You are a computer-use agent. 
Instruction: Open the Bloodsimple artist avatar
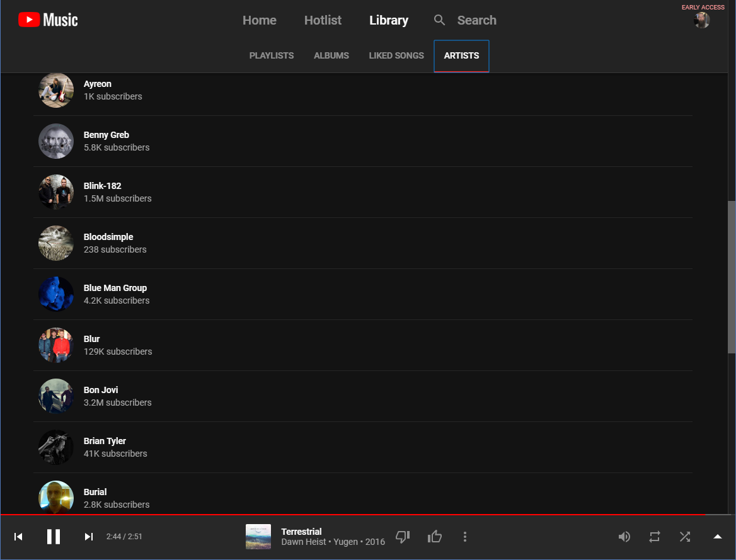point(56,243)
